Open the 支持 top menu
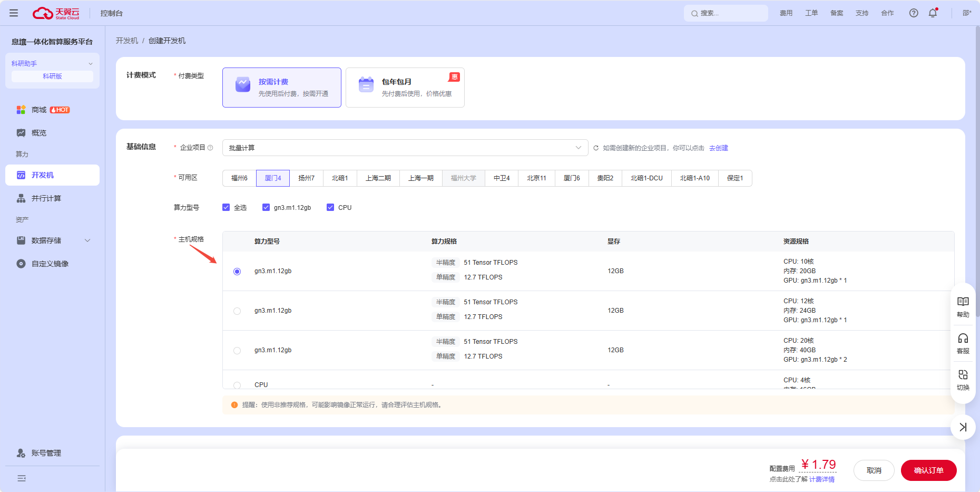The height and width of the screenshot is (492, 980). (862, 13)
